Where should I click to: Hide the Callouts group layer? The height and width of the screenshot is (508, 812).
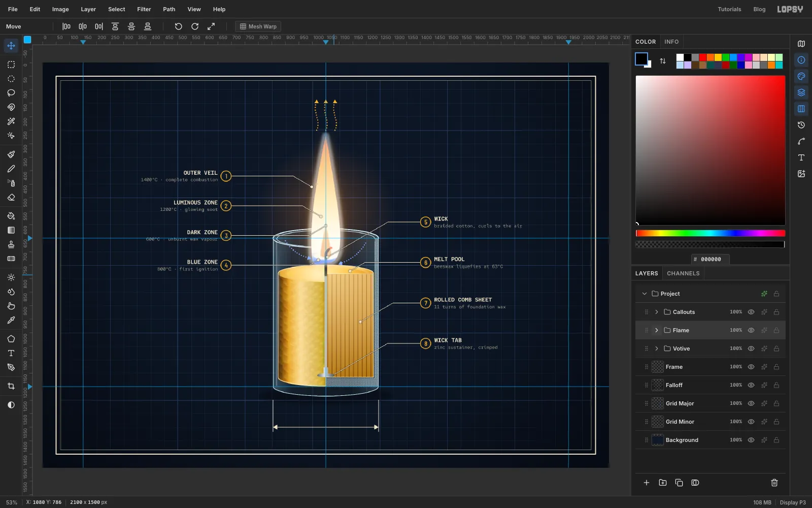click(751, 312)
